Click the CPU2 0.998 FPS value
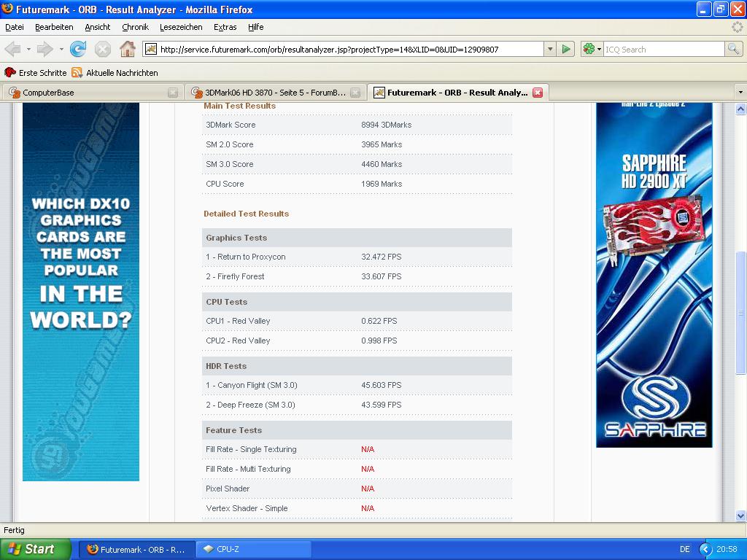 379,341
